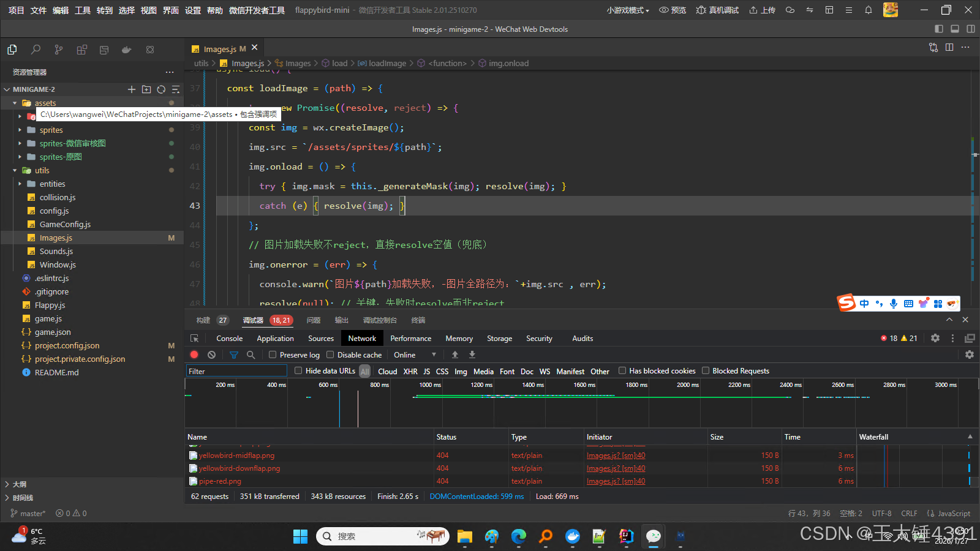This screenshot has height=551, width=980.
Task: Open the 微信开发者工具 menu
Action: [257, 10]
